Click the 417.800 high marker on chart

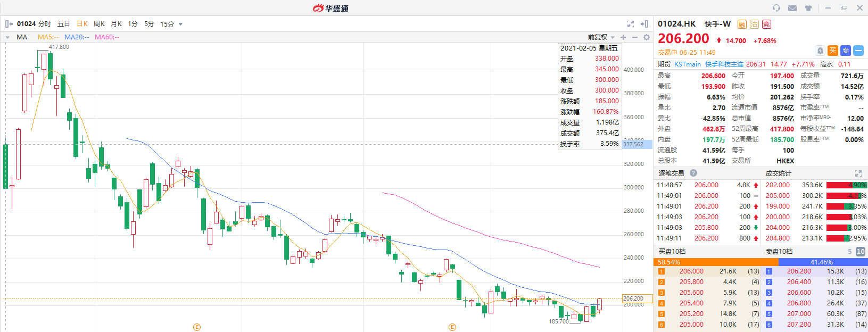[x=59, y=47]
